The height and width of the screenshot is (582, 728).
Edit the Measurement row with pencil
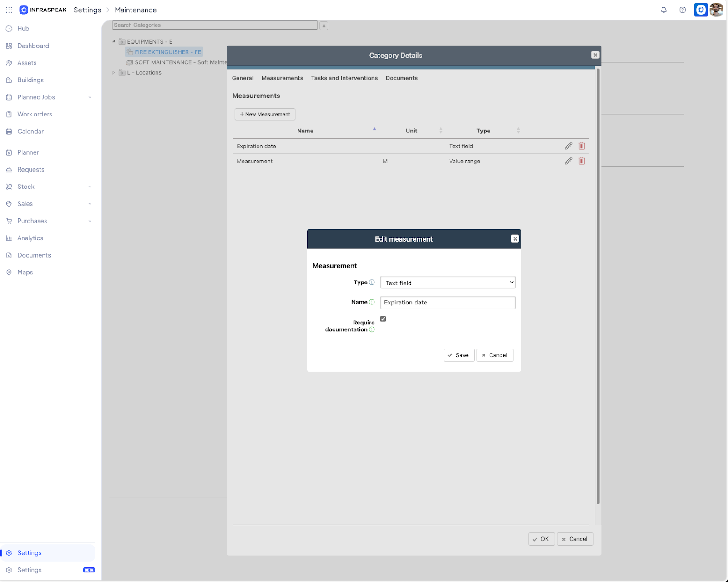[569, 161]
